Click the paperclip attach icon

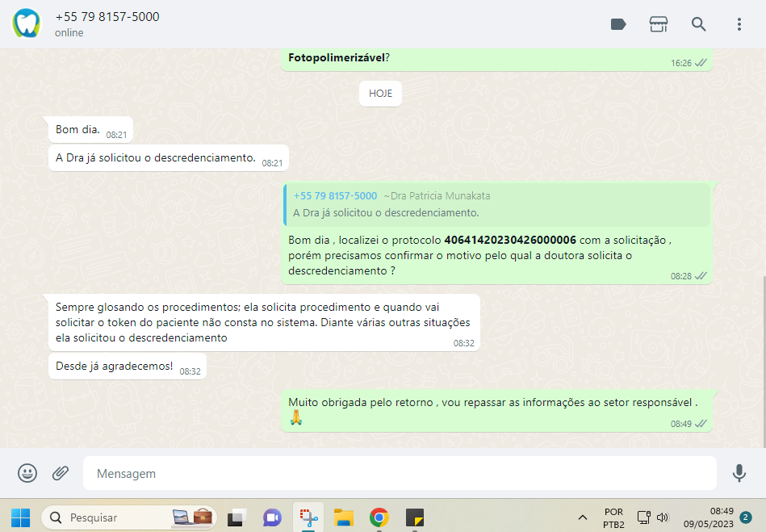[x=61, y=473]
